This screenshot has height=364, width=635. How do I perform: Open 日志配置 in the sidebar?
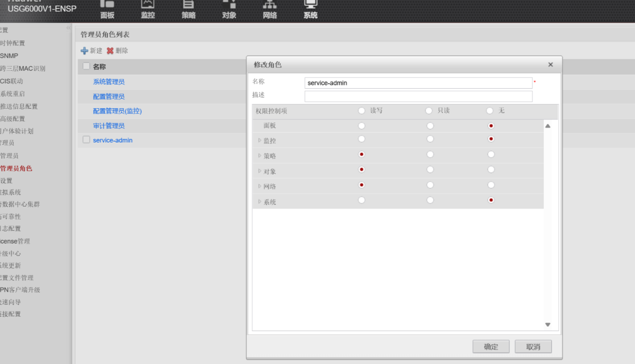10,229
